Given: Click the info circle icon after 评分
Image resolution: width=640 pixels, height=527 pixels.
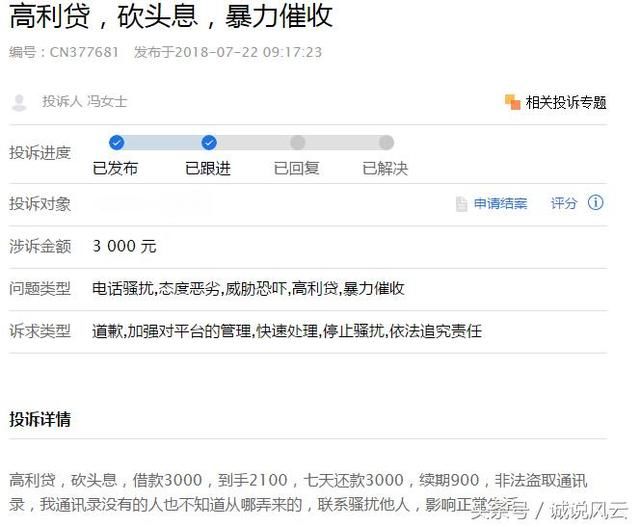Looking at the screenshot, I should tap(596, 202).
